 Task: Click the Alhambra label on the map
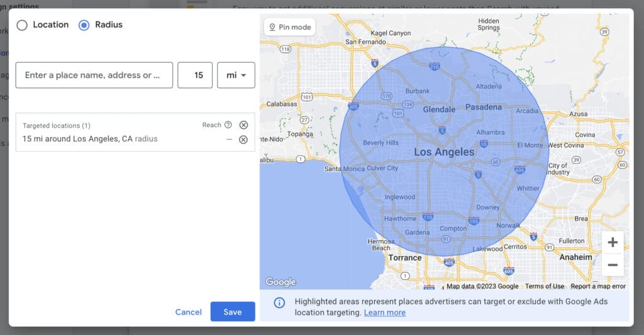coord(491,132)
